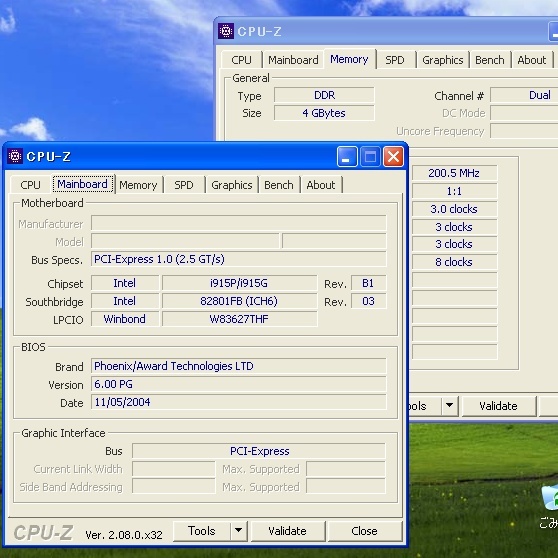Viewport: 558px width, 558px height.
Task: Open the Tools dropdown arrow in front window
Action: (x=238, y=531)
